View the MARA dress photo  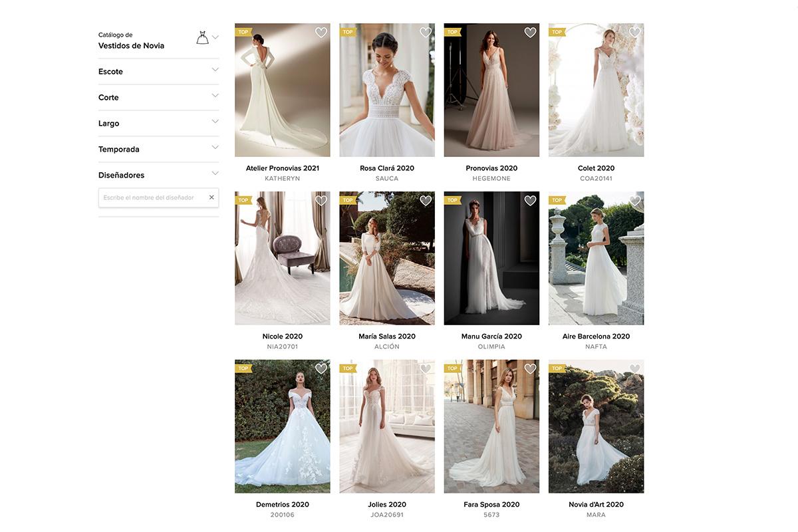(x=596, y=426)
